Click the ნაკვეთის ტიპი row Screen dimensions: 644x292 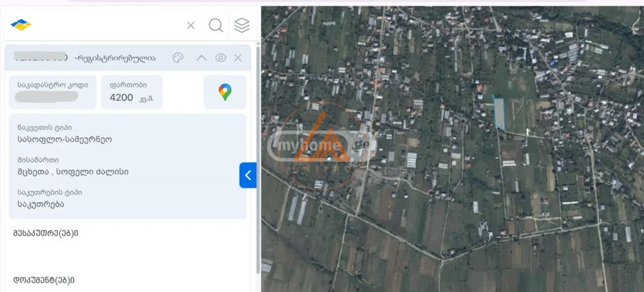tap(128, 133)
